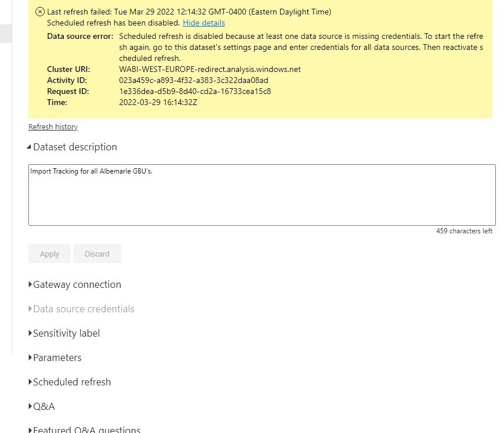
Task: Collapse the Dataset description section
Action: point(72,147)
